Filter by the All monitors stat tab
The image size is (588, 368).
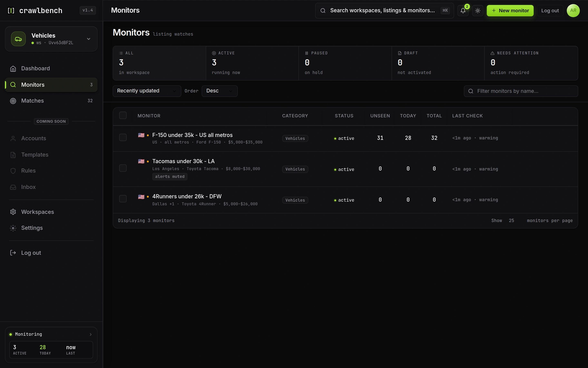(x=159, y=63)
